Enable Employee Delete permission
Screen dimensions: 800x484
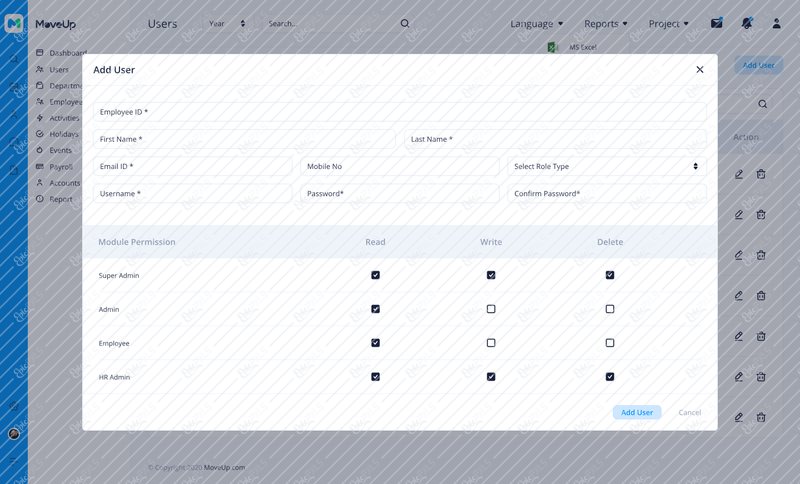610,343
